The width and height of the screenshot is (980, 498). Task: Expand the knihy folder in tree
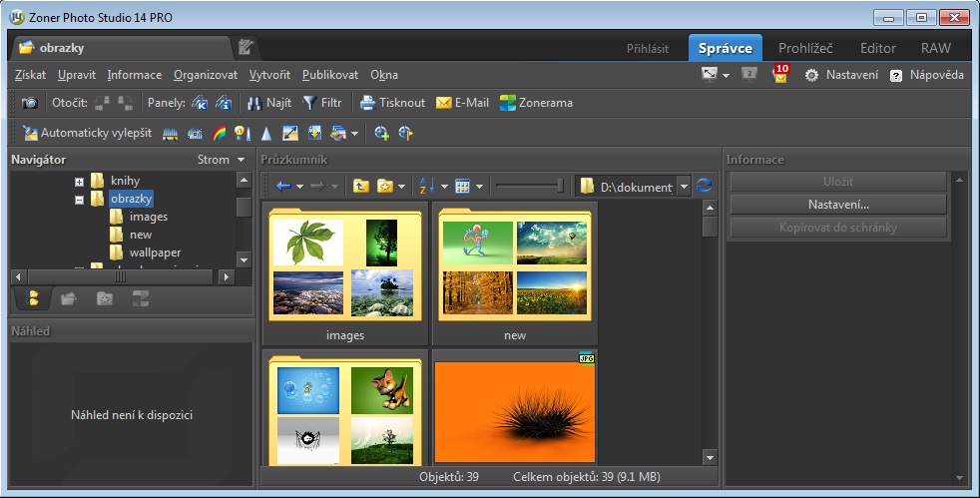pos(80,182)
